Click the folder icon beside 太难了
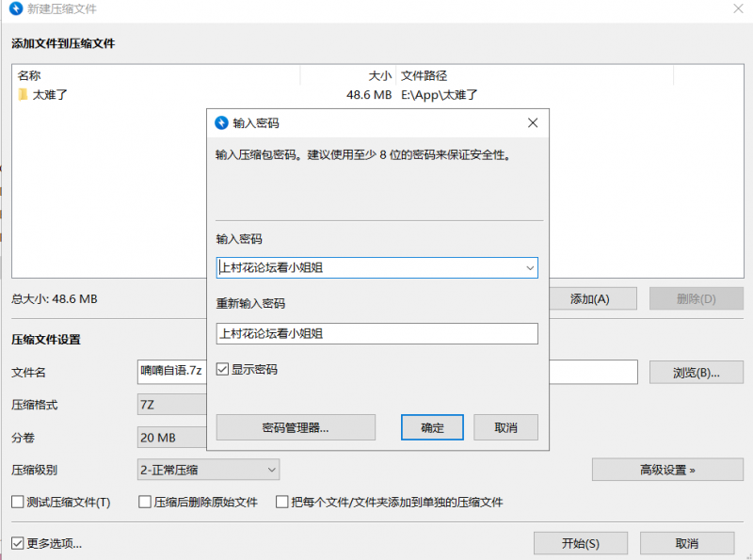The width and height of the screenshot is (753, 560). pyautogui.click(x=23, y=94)
